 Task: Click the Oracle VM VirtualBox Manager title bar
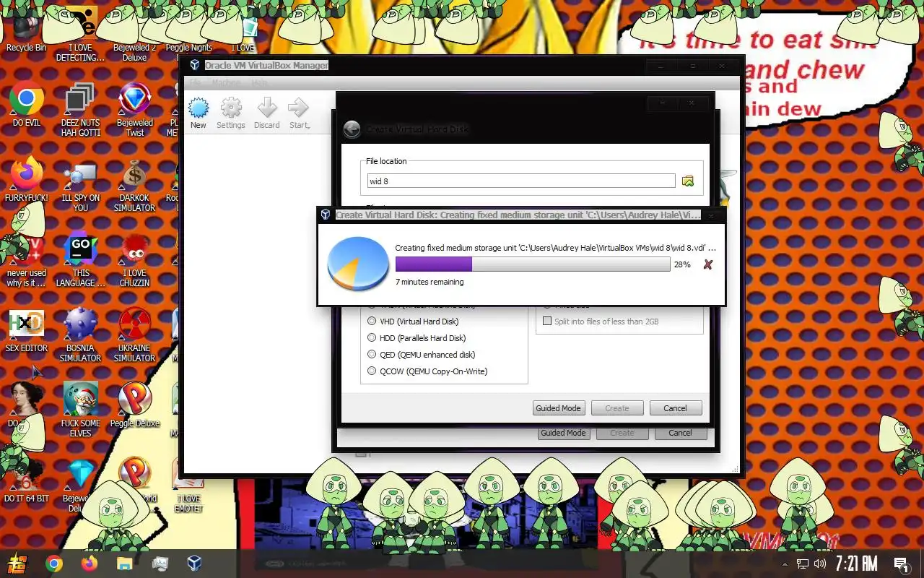462,65
